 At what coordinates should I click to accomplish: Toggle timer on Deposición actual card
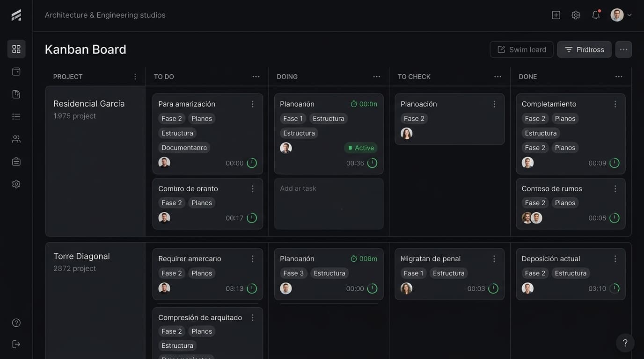(615, 288)
